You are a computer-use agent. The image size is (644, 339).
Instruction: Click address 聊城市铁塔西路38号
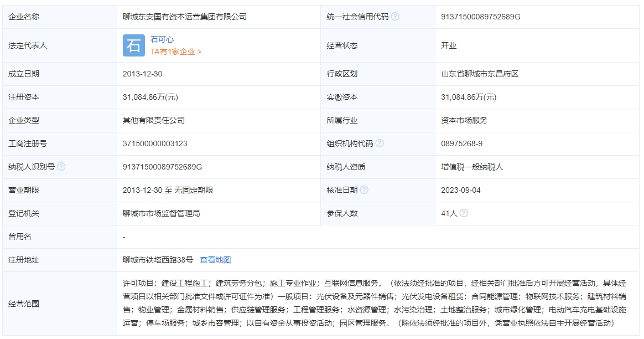click(x=158, y=260)
